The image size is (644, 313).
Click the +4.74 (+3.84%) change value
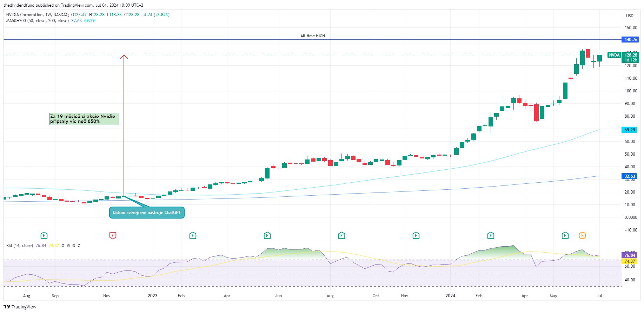pos(155,15)
